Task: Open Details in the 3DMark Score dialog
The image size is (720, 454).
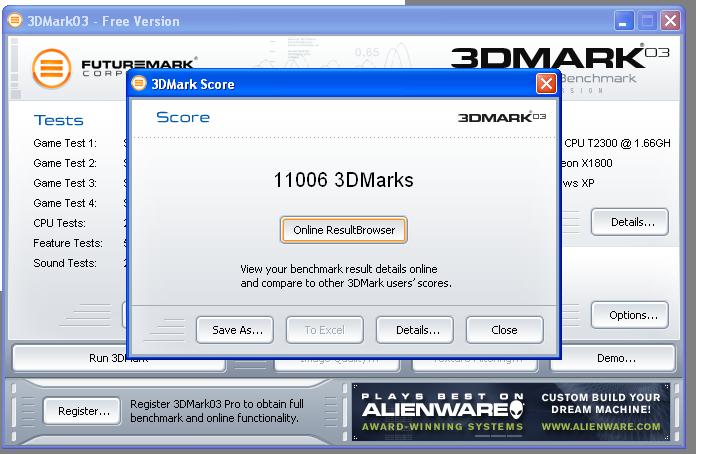Action: [415, 330]
